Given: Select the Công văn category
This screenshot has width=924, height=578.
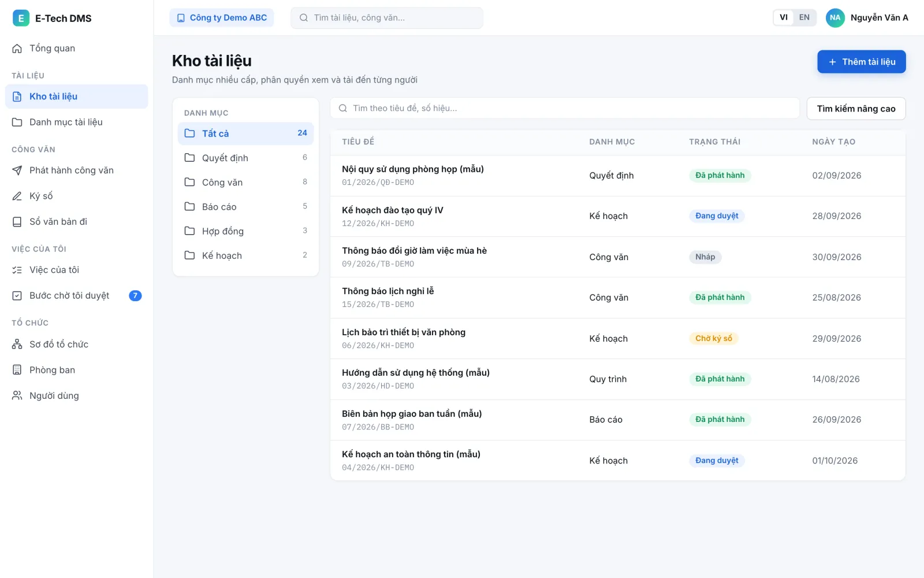Looking at the screenshot, I should click(246, 182).
